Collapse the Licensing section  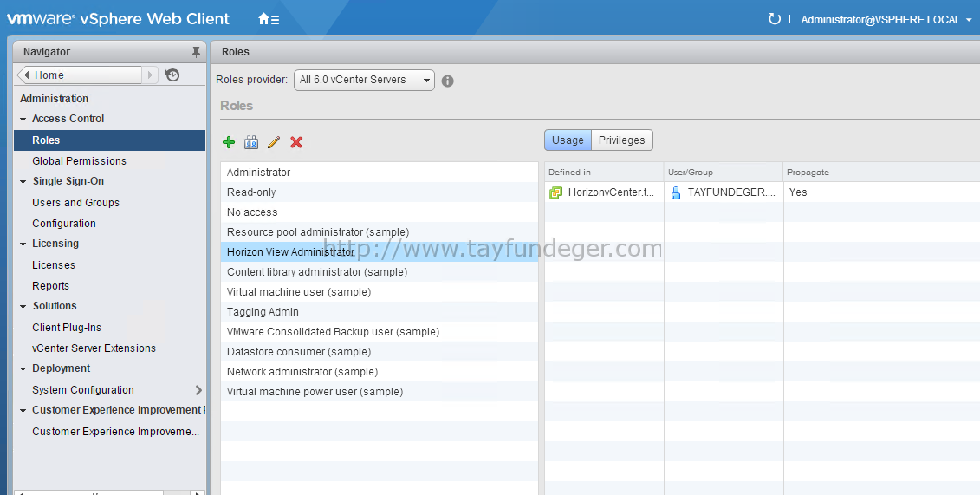click(23, 244)
